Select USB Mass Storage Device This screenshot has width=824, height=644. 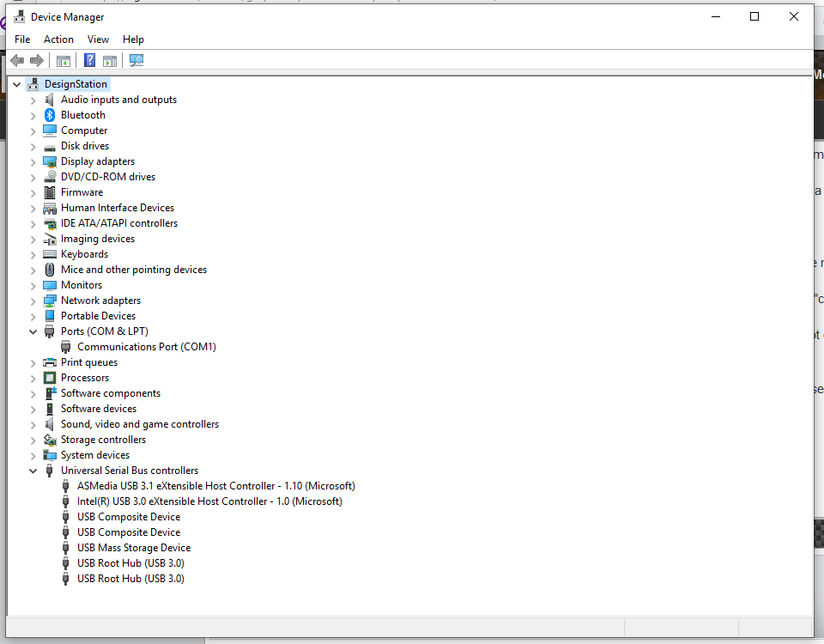tap(134, 548)
